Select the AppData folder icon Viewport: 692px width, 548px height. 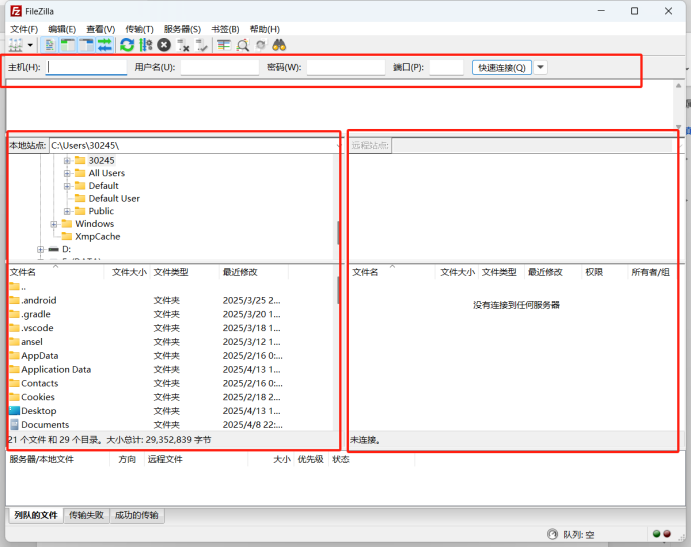[15, 356]
